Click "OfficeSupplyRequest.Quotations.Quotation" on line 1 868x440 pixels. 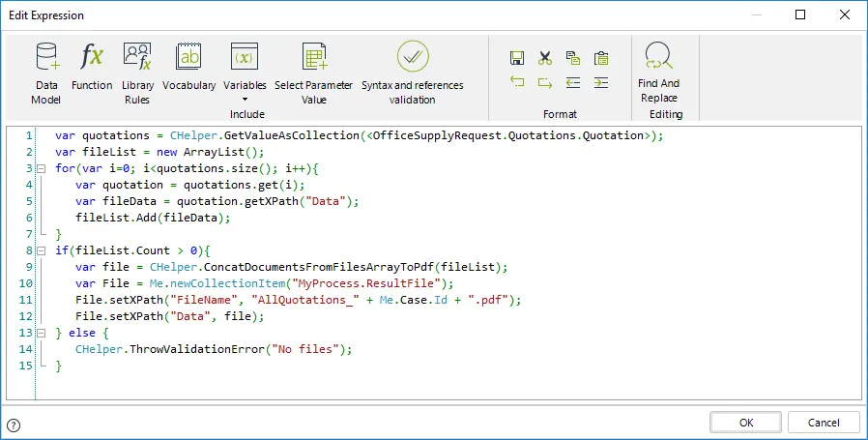click(508, 135)
